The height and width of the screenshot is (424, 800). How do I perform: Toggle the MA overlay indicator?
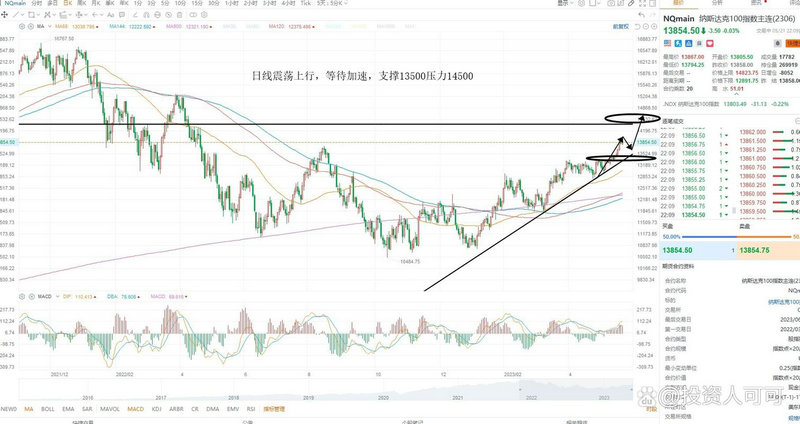click(x=28, y=409)
